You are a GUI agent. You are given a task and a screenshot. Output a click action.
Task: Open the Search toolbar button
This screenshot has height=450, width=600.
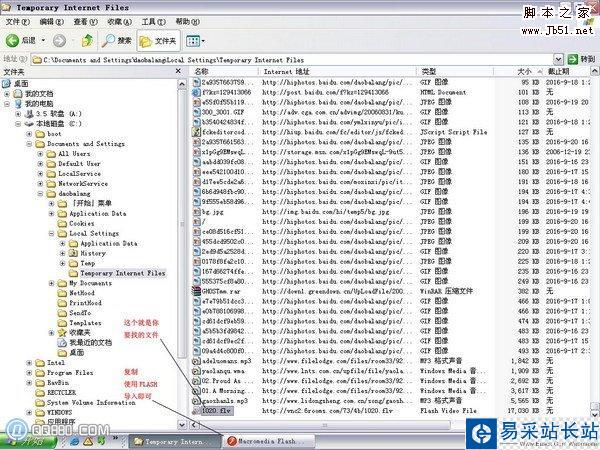[117, 41]
